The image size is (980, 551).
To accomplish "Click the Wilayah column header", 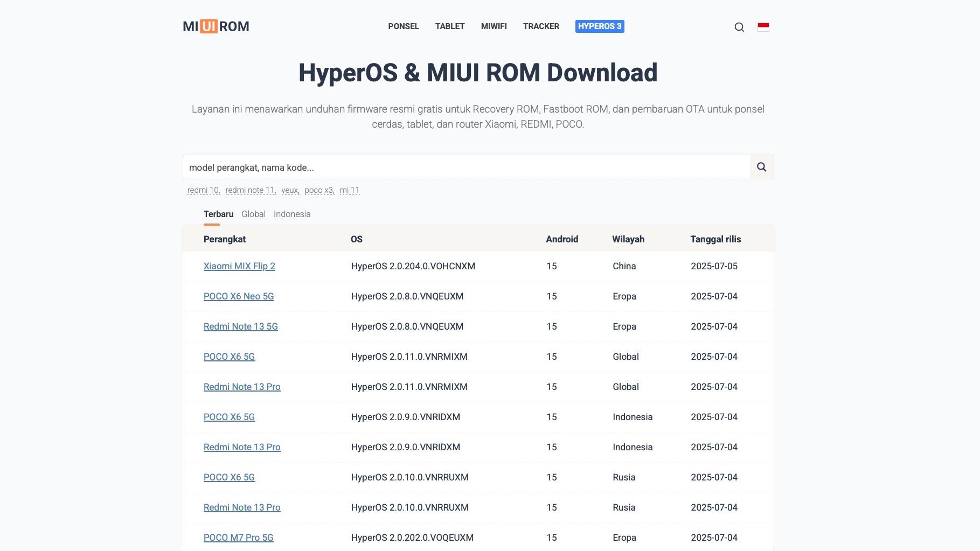I will pyautogui.click(x=628, y=239).
